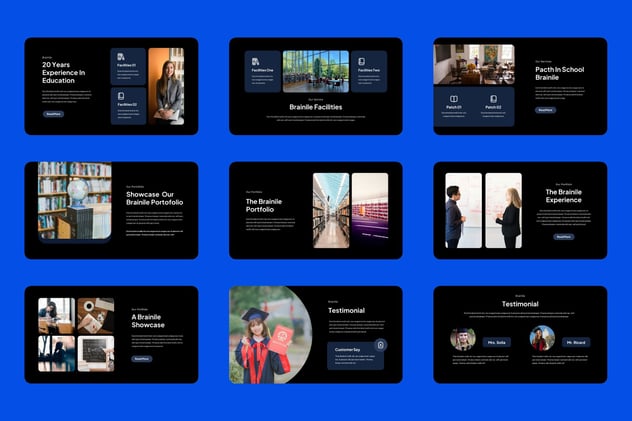
Task: Click Read More on Pacth In School slide
Action: [x=545, y=110]
